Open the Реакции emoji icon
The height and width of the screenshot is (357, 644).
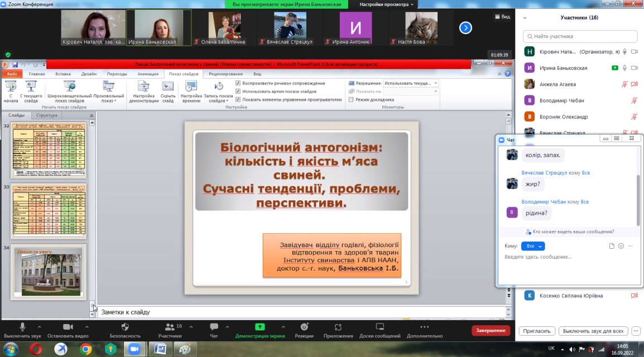304,327
